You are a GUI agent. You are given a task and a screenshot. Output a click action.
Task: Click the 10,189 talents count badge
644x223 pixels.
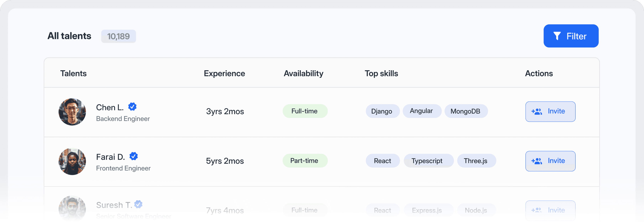(118, 37)
